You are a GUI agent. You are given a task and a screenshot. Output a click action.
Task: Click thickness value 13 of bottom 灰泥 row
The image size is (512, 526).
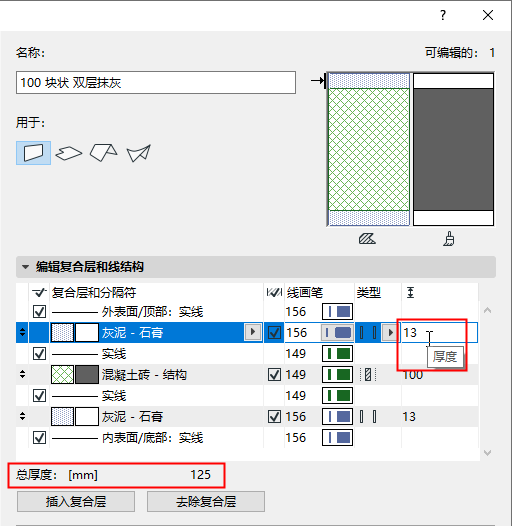(409, 417)
